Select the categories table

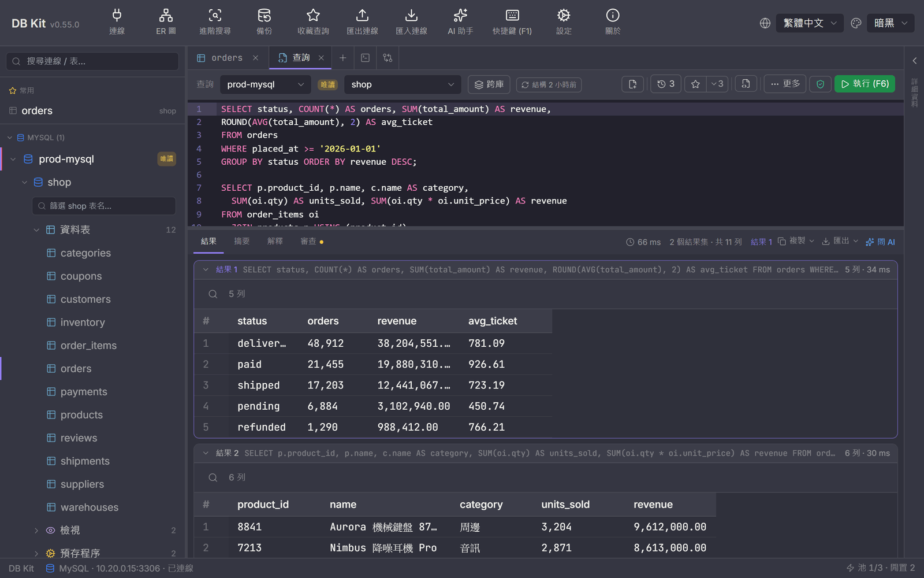tap(85, 253)
